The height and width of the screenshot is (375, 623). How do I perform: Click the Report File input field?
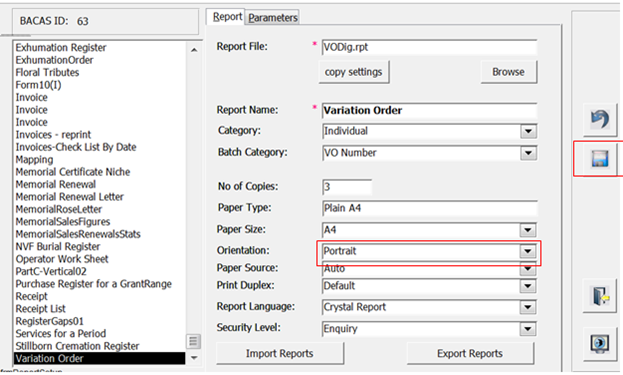tap(430, 47)
